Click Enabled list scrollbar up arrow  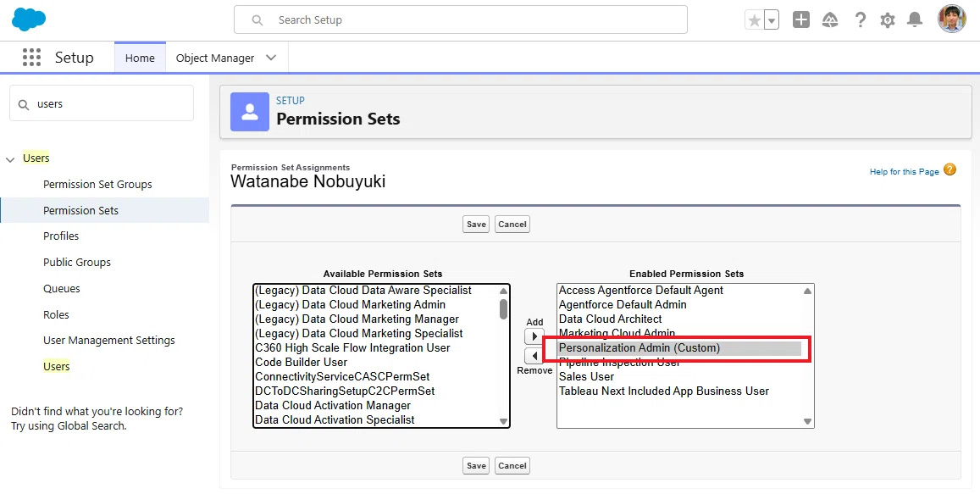(x=807, y=291)
